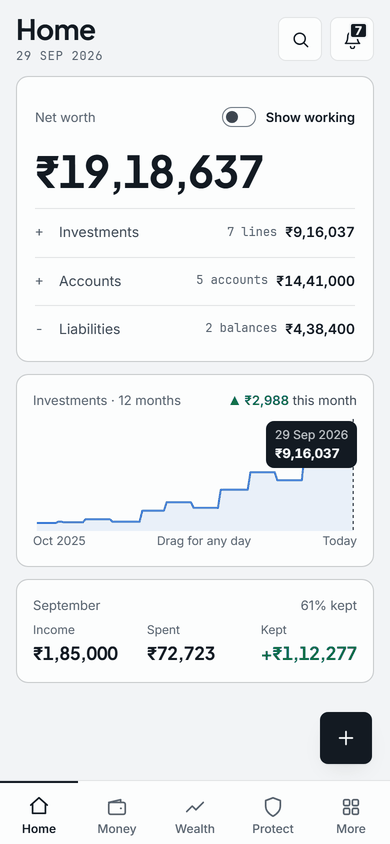The width and height of the screenshot is (390, 844).
Task: Click the 5 accounts count
Action: [x=232, y=280]
